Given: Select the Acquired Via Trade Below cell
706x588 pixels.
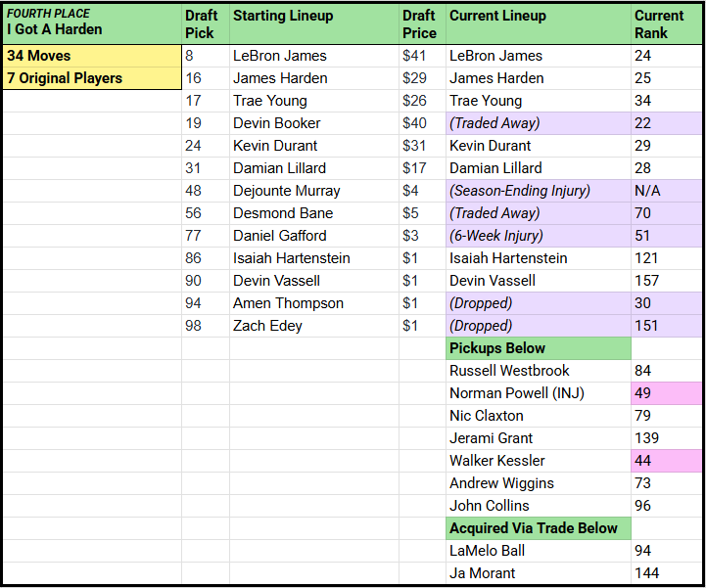Looking at the screenshot, I should 538,528.
